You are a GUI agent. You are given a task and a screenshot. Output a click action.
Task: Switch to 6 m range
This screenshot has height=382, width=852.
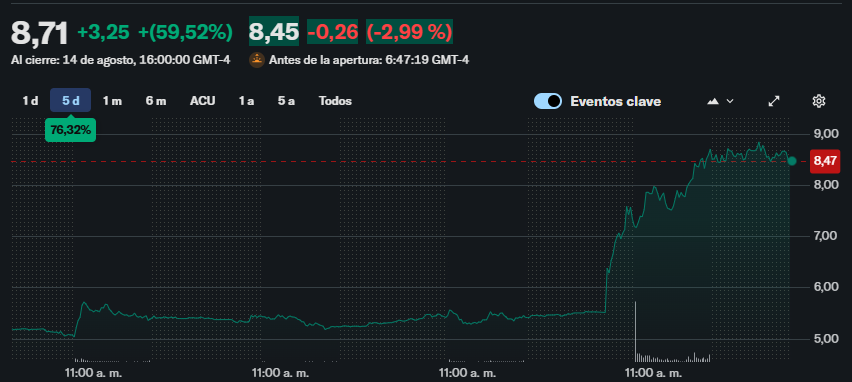(x=156, y=101)
